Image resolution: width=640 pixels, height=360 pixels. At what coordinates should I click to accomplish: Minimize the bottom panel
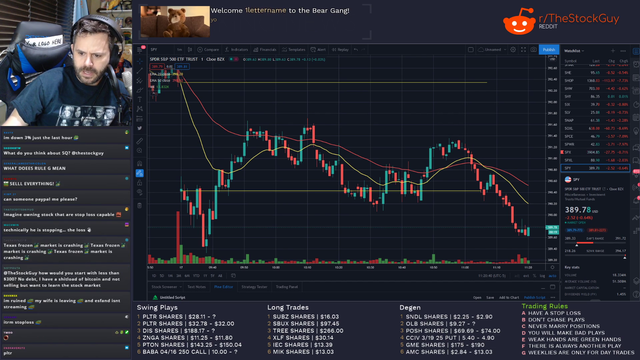point(543,287)
